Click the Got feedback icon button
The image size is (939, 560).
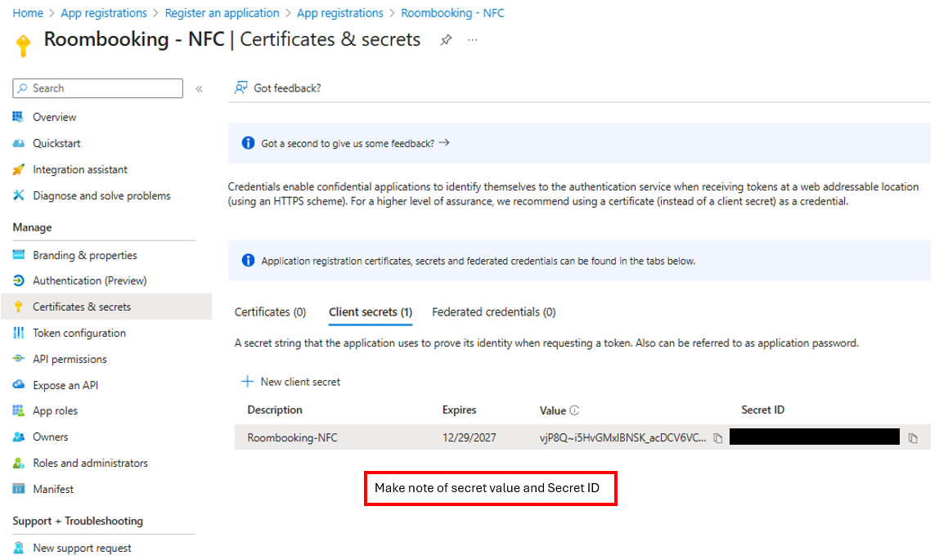pyautogui.click(x=278, y=88)
